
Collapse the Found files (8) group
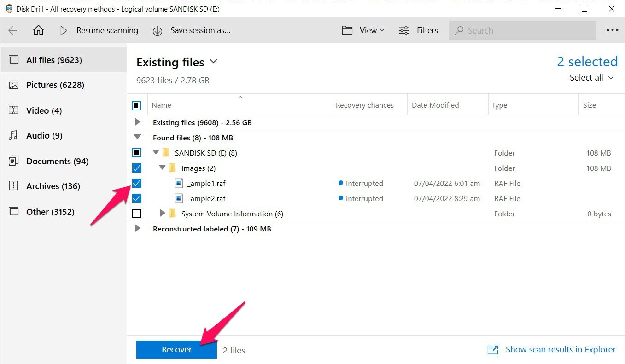pos(137,137)
